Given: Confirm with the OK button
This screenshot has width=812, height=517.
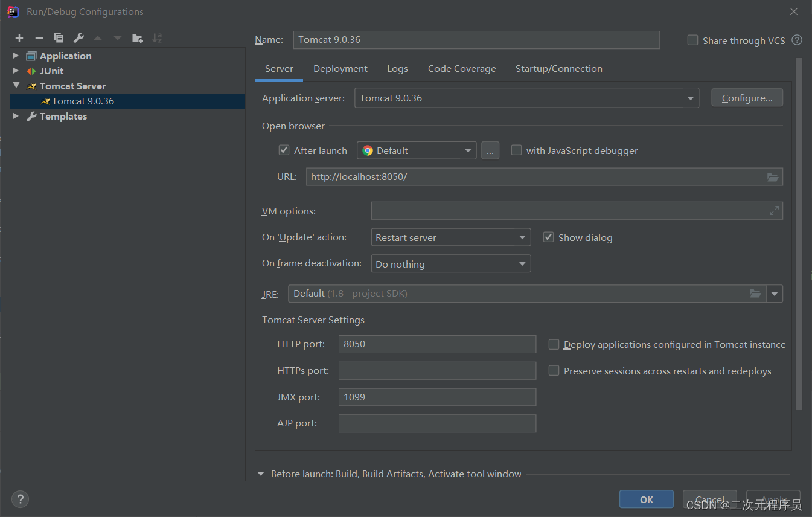Looking at the screenshot, I should point(647,499).
